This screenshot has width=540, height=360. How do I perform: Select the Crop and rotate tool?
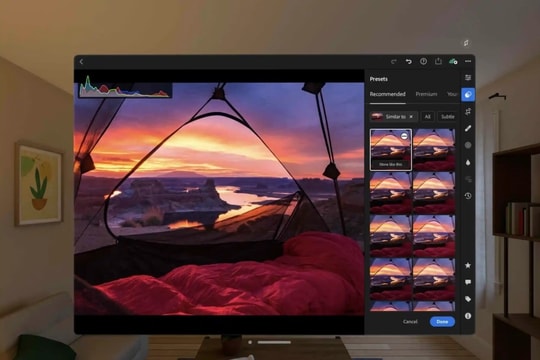(468, 111)
